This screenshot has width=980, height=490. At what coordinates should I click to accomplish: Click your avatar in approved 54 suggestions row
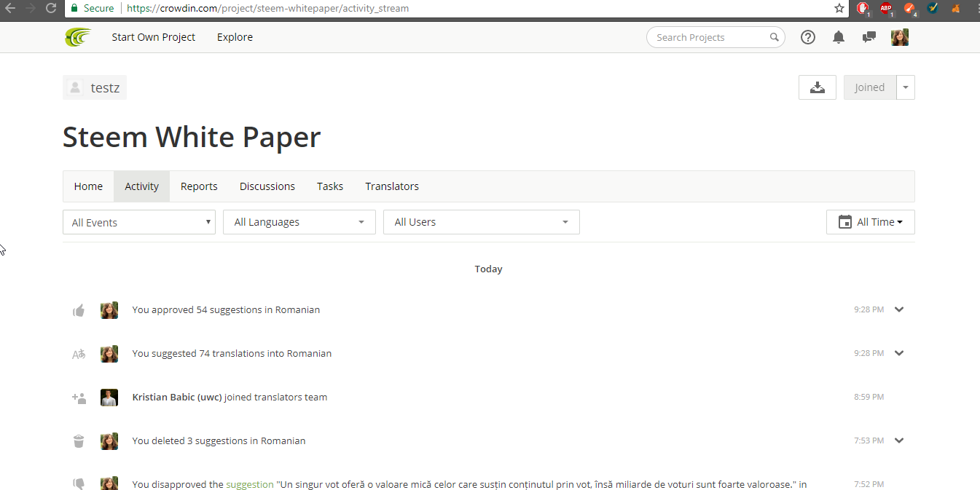(x=109, y=310)
